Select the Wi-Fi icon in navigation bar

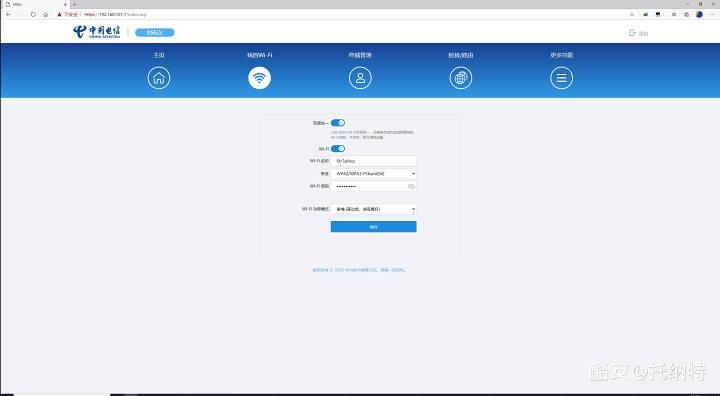pyautogui.click(x=259, y=78)
